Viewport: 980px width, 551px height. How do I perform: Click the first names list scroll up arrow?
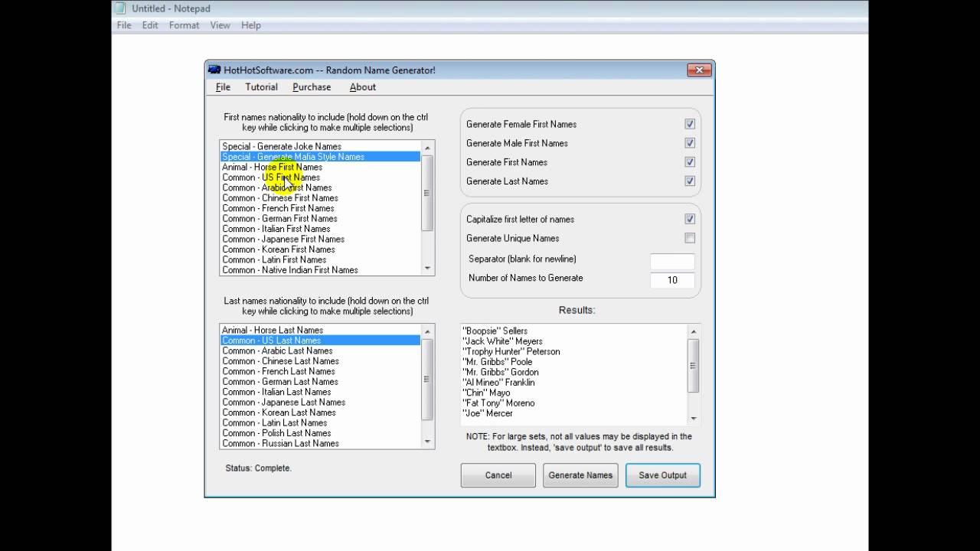[x=428, y=147]
